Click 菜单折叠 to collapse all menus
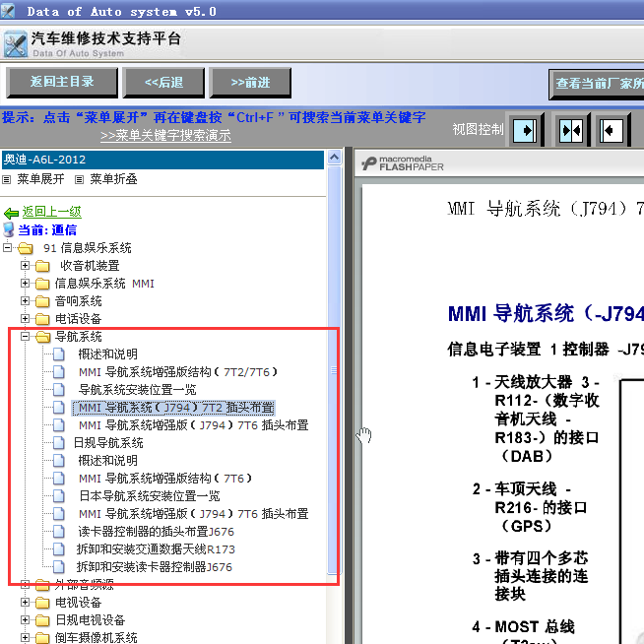The image size is (644, 644). [x=113, y=179]
